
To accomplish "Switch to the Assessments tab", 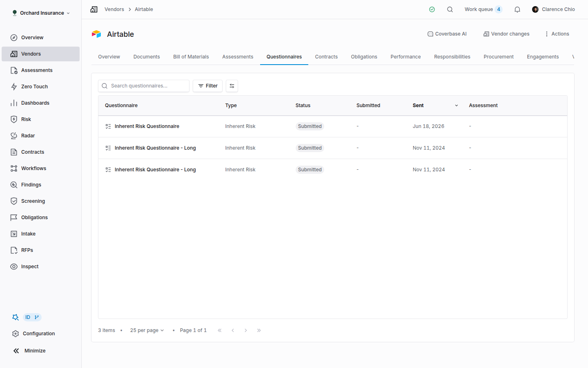I will tap(238, 57).
